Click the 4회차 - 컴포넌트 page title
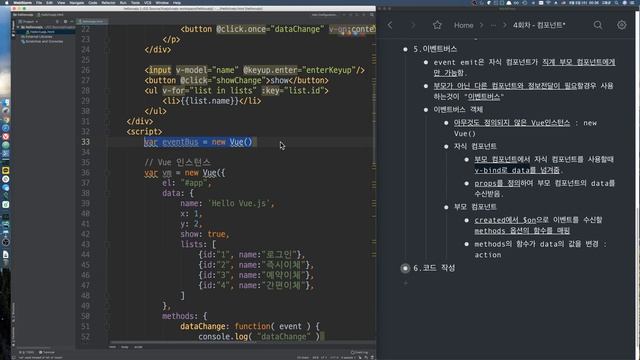The height and width of the screenshot is (360, 640). (539, 25)
